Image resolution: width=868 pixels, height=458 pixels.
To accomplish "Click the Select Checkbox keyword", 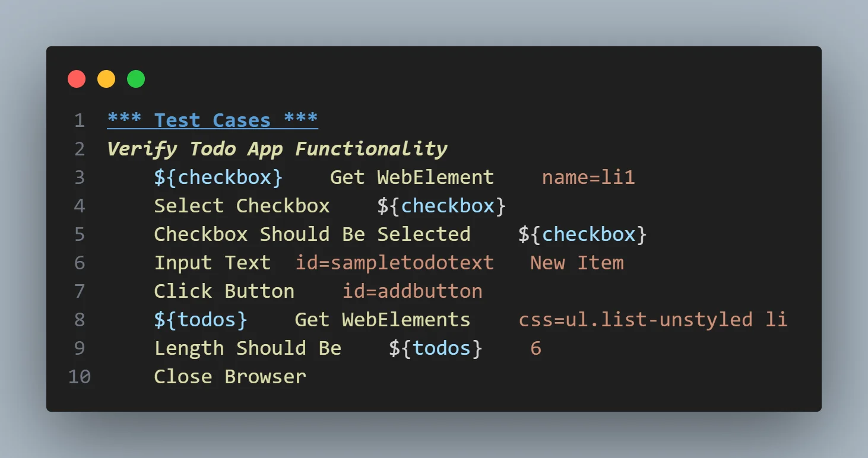I will click(x=242, y=206).
